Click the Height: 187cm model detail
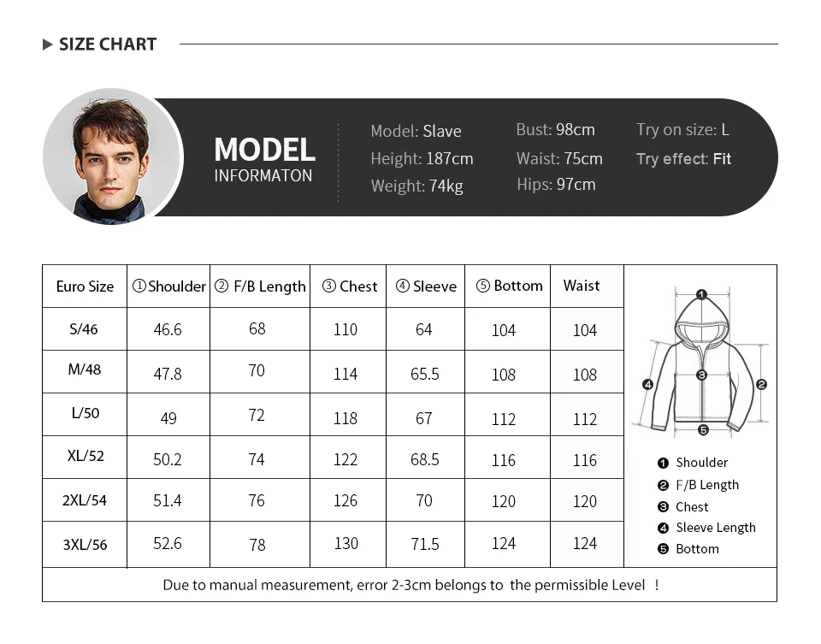821x644 pixels. [x=422, y=159]
